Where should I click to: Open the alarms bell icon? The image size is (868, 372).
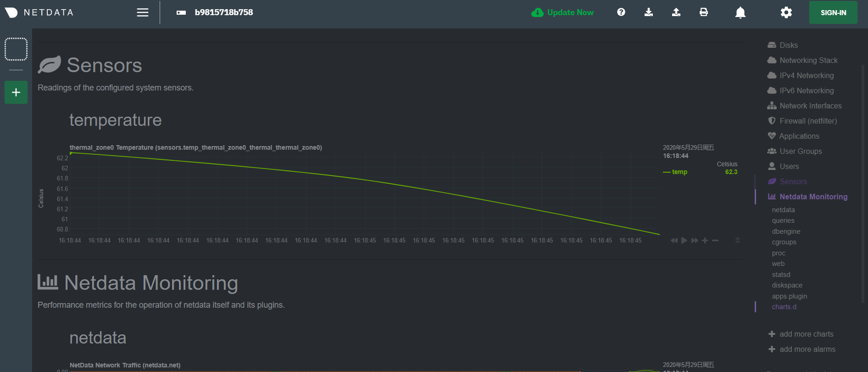tap(740, 12)
